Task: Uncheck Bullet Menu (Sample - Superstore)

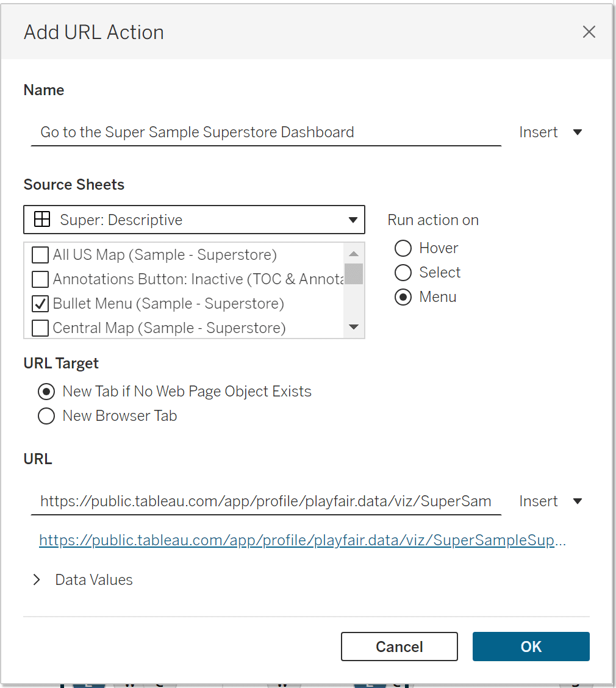Action: [x=40, y=304]
